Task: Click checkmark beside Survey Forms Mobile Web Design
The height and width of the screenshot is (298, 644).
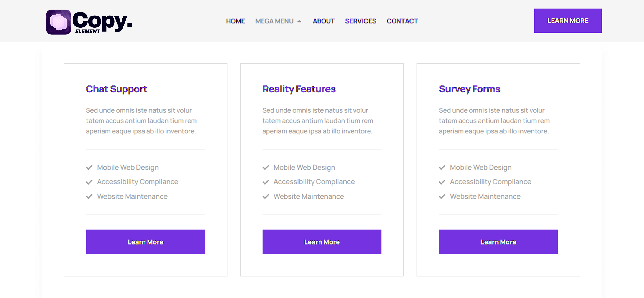Action: 442,167
